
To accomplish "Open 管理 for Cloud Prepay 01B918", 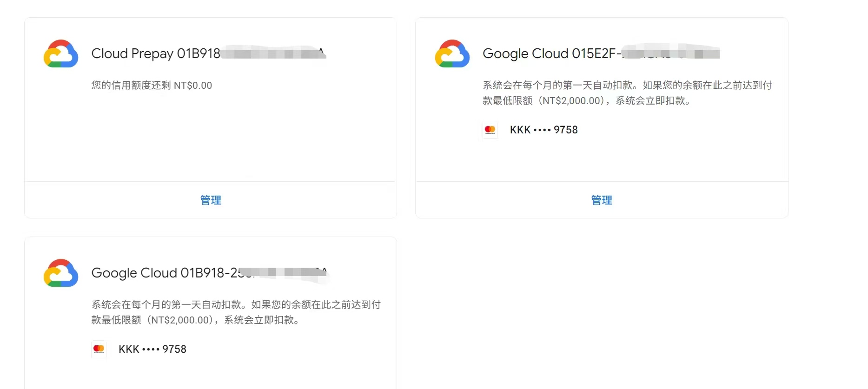I will [x=211, y=200].
